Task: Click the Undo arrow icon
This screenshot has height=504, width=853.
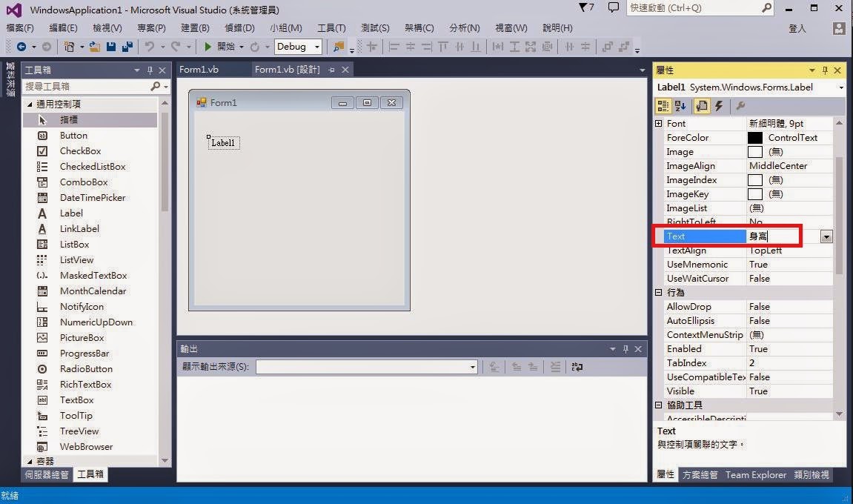Action: coord(149,47)
